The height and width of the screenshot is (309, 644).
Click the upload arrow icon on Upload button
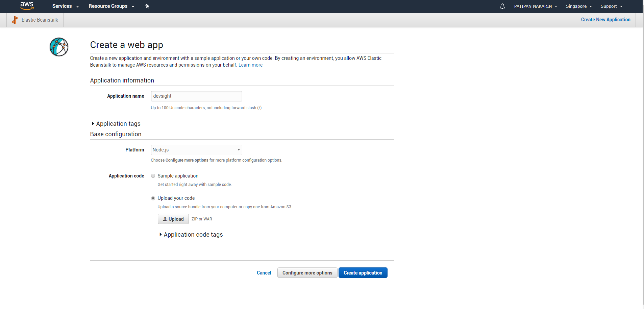[x=165, y=219]
